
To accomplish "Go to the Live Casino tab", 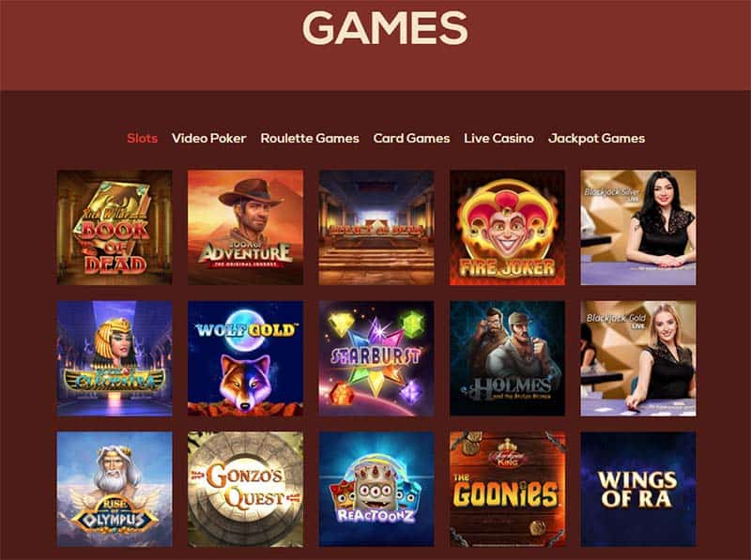I will (x=498, y=138).
